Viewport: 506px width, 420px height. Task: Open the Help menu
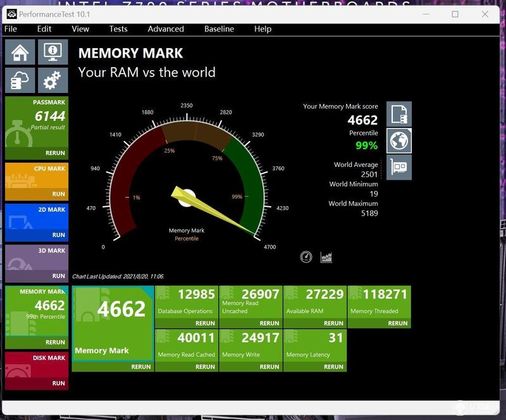point(262,29)
